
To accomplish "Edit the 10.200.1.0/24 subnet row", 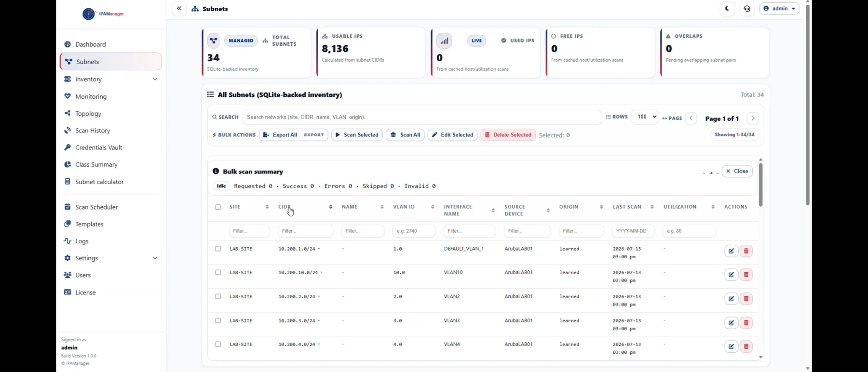I will click(731, 251).
